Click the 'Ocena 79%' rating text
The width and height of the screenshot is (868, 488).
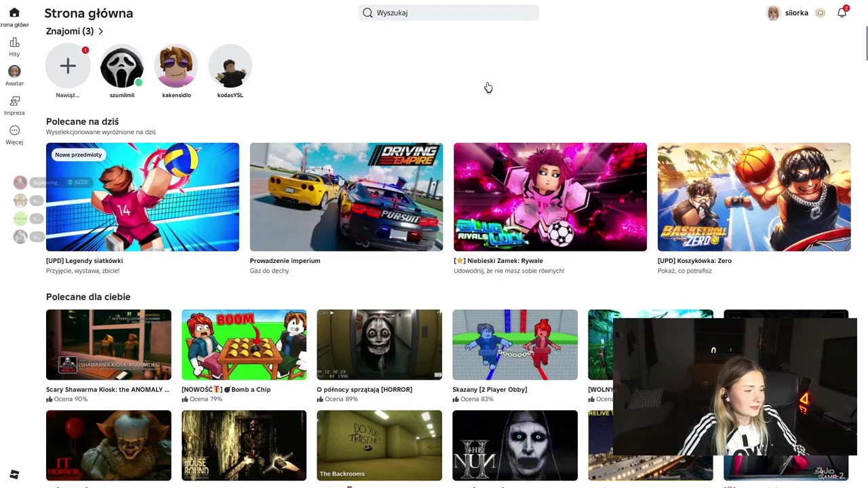(x=206, y=399)
